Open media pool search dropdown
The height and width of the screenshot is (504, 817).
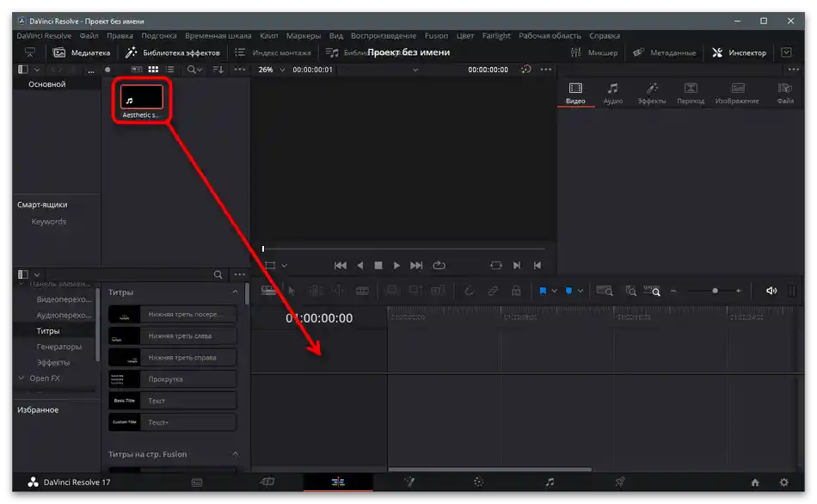click(x=194, y=70)
